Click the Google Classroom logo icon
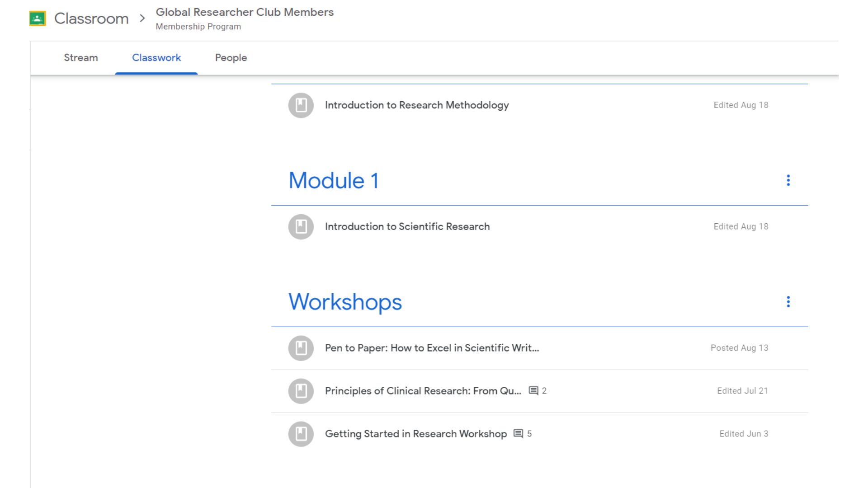The width and height of the screenshot is (868, 488). coord(38,19)
